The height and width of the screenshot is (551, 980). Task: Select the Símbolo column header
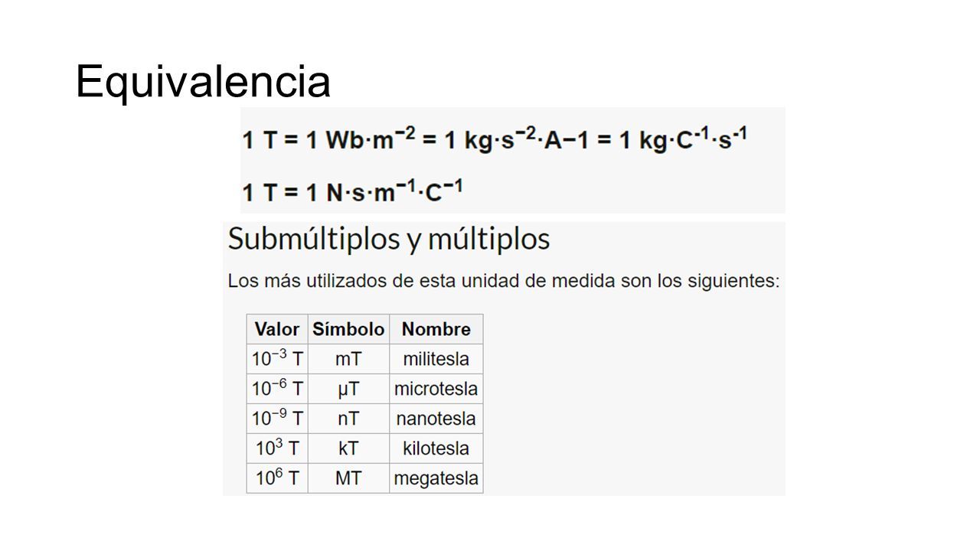click(348, 329)
